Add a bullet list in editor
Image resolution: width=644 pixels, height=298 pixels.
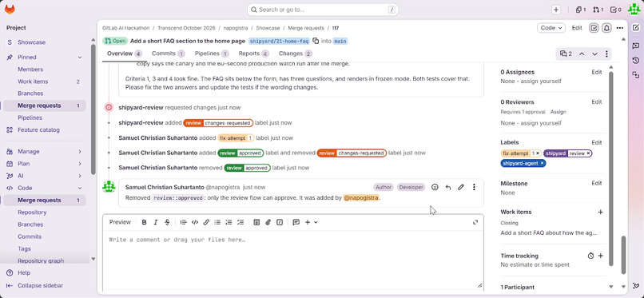217,222
